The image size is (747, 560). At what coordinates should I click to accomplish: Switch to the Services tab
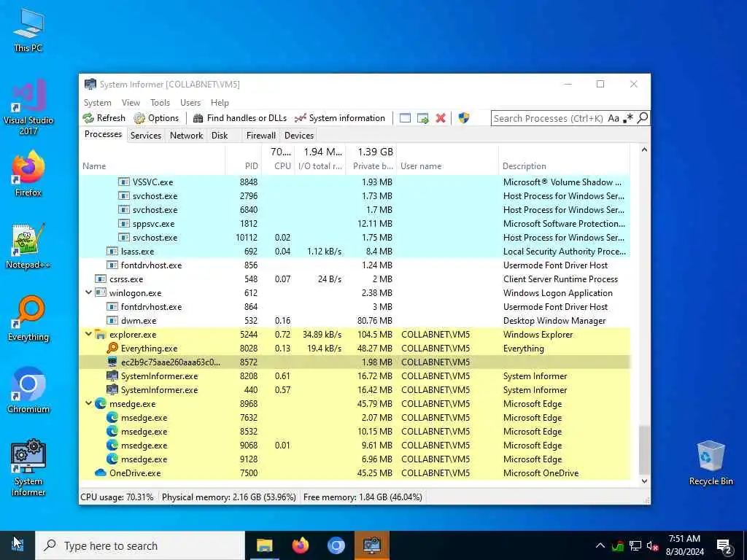(x=146, y=135)
